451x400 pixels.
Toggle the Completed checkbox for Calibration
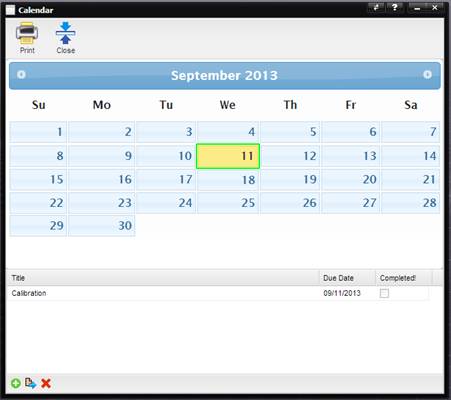[384, 293]
